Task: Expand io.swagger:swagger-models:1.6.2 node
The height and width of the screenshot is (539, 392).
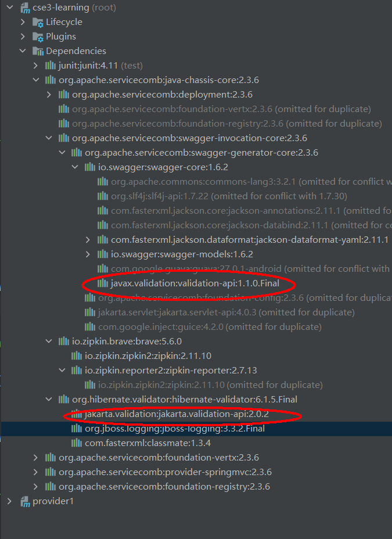Action: pos(88,254)
